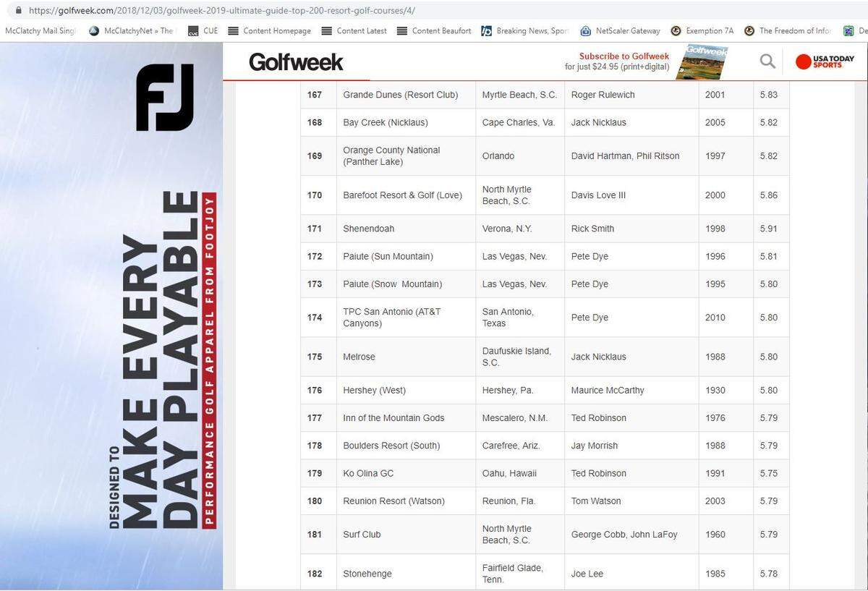Image resolution: width=868 pixels, height=591 pixels.
Task: Click 'Tom Watson' architect cell
Action: [x=631, y=501]
